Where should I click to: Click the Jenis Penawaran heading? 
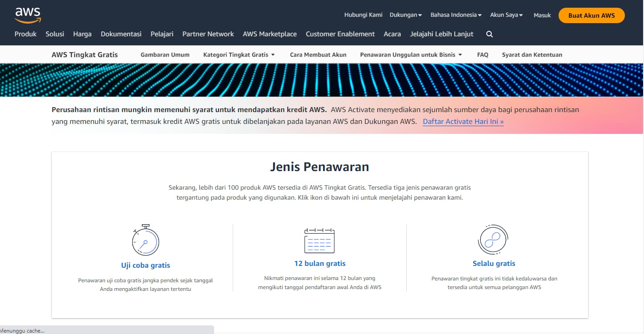coord(320,167)
